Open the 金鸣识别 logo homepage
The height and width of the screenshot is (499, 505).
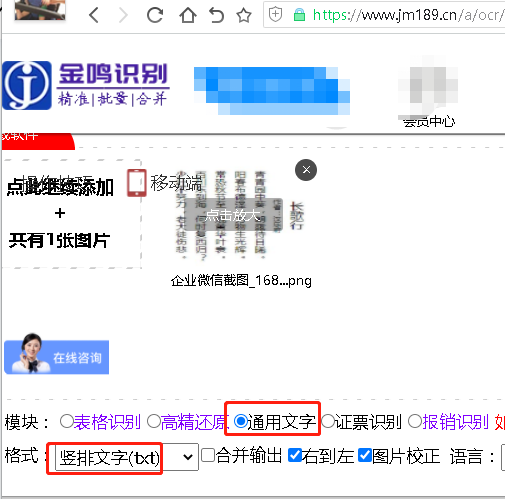coord(86,85)
